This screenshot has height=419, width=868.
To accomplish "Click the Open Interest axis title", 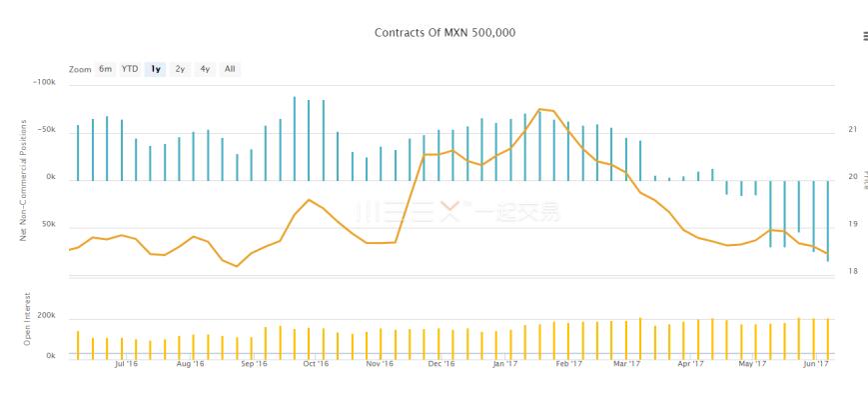I will tap(26, 319).
